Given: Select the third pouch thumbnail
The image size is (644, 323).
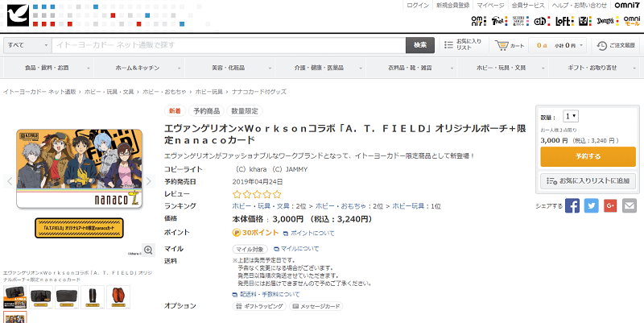Looking at the screenshot, I should [x=67, y=297].
